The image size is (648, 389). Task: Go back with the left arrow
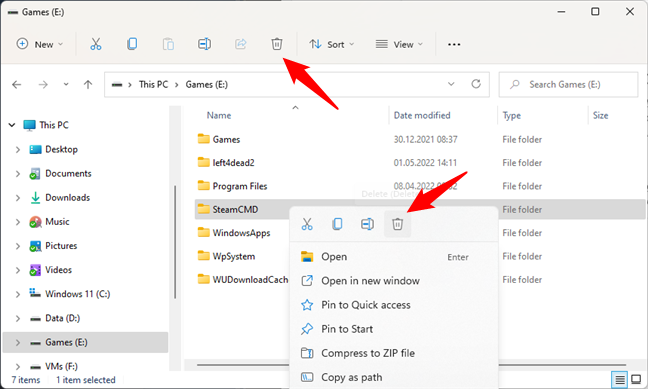pos(17,85)
